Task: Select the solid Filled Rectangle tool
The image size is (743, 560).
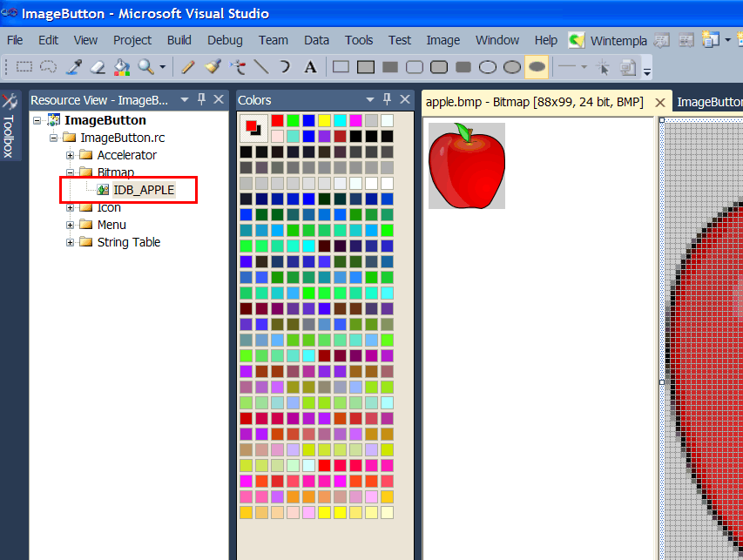Action: (390, 67)
